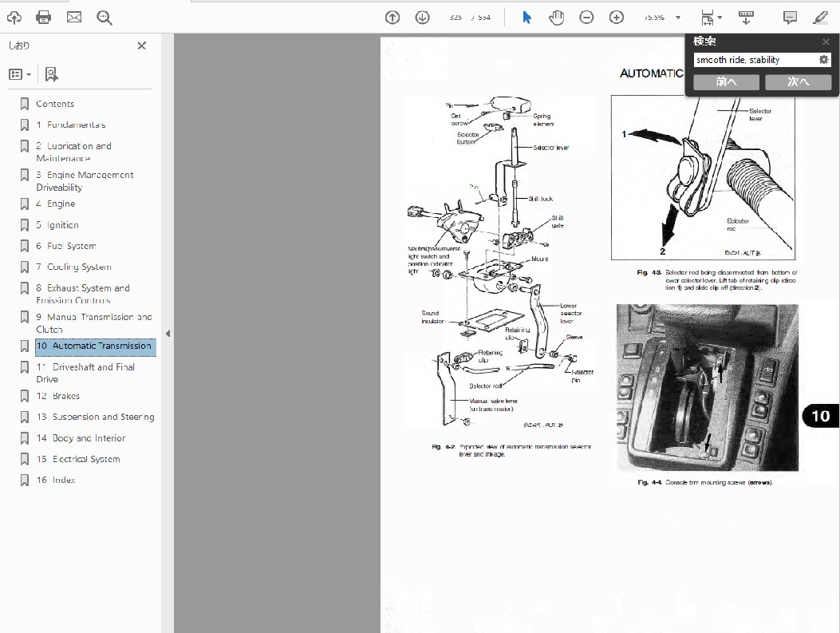Go to next page arrow
840x633 pixels.
[x=422, y=17]
